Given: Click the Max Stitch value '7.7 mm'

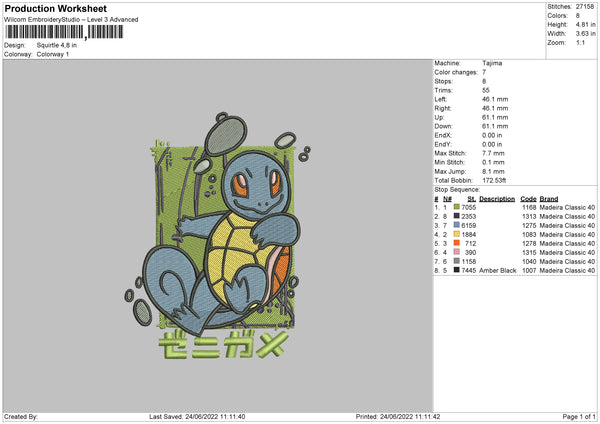Looking at the screenshot, I should point(493,153).
